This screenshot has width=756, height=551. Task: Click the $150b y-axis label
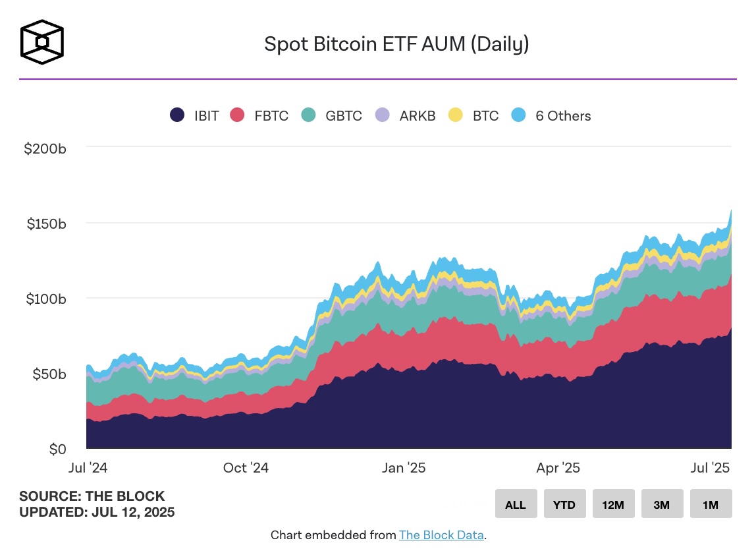(x=46, y=224)
